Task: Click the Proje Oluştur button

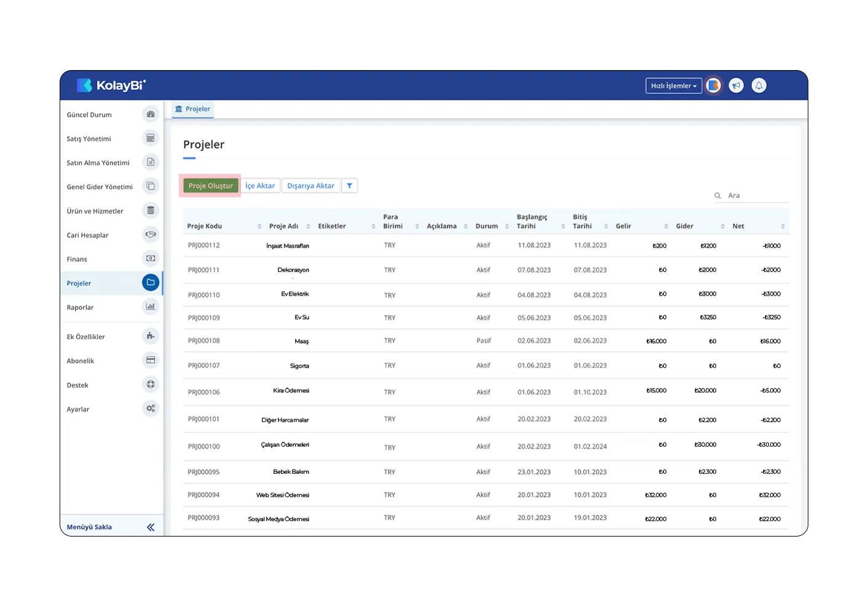Action: [211, 186]
